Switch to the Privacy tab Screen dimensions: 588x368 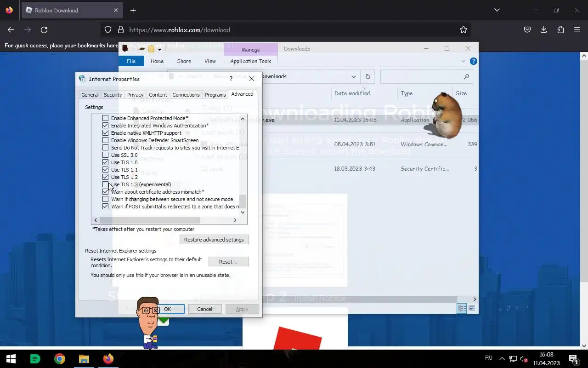pyautogui.click(x=135, y=95)
